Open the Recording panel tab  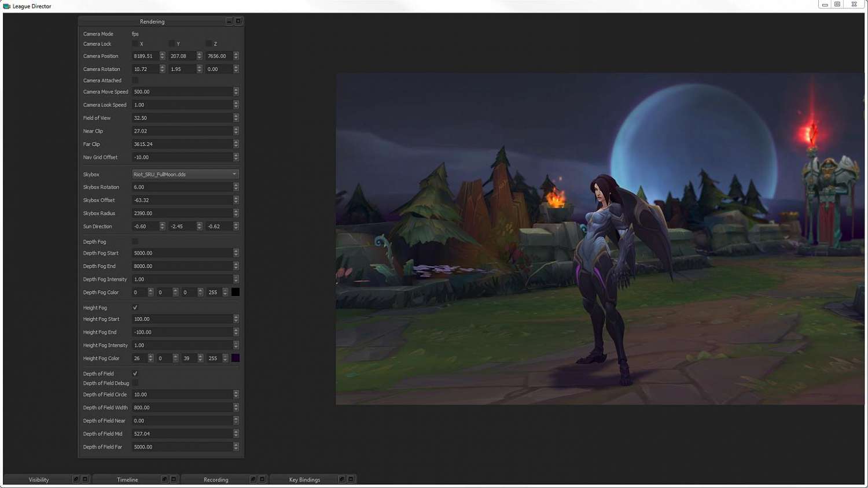pyautogui.click(x=216, y=479)
